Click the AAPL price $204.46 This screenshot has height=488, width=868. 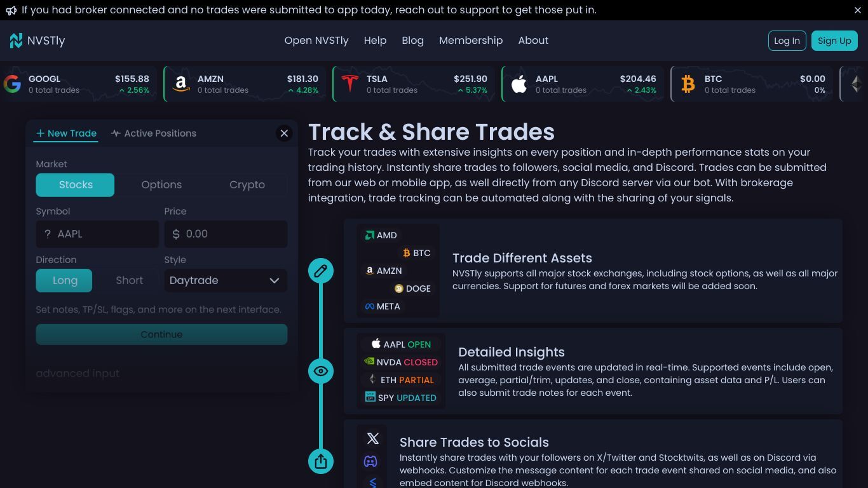click(638, 79)
